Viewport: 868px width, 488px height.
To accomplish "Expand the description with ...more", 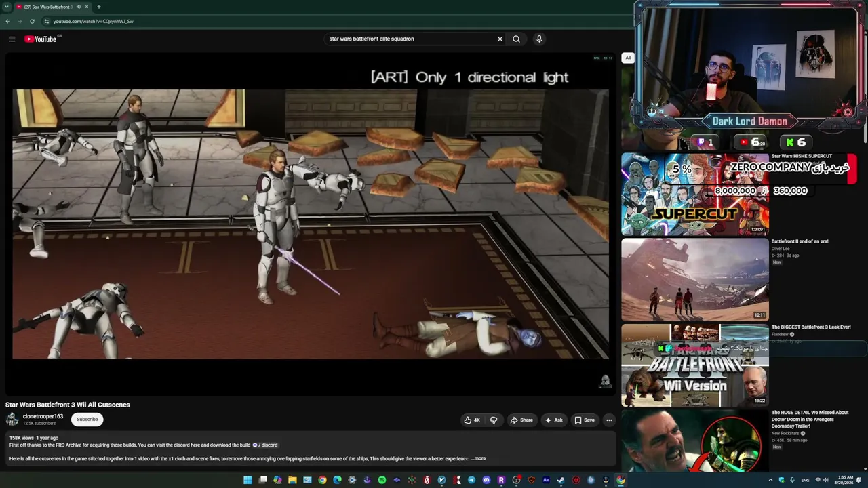I will [x=479, y=459].
